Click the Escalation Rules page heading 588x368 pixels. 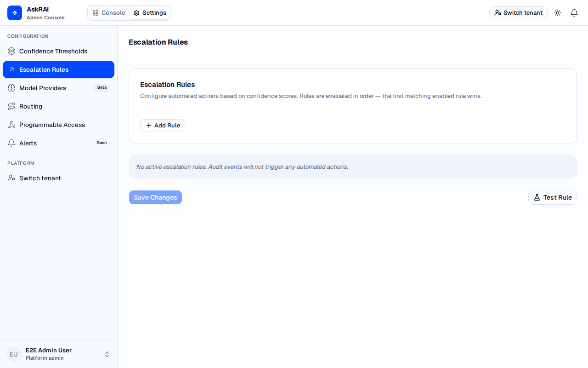158,42
